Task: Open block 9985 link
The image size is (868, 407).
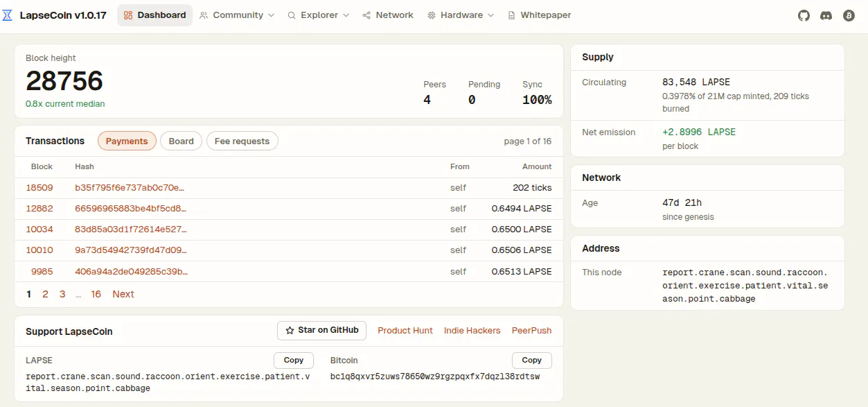Action: click(x=42, y=272)
